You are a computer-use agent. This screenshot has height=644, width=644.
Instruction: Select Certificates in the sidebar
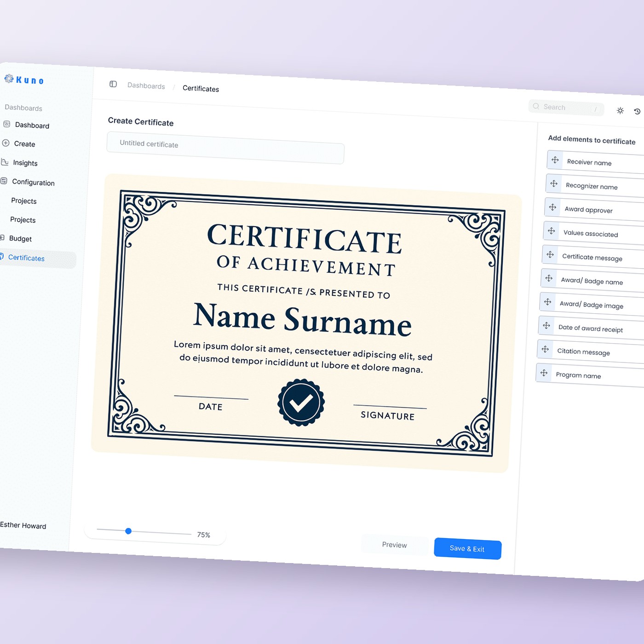pos(37,259)
